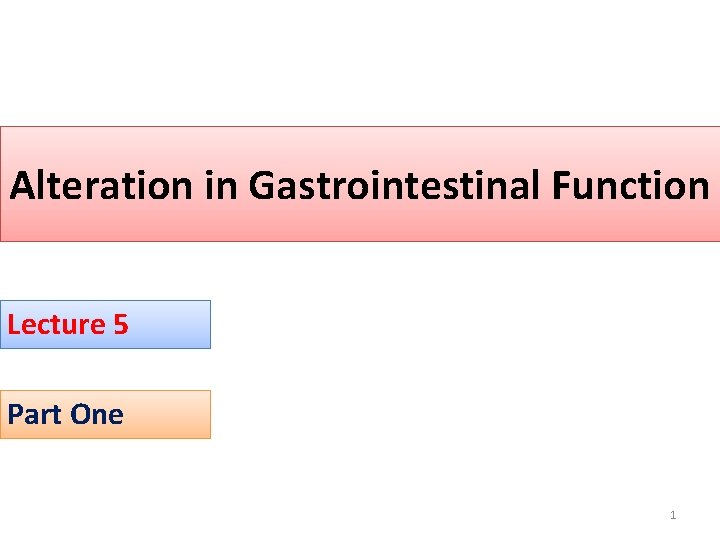Click the word "in" in title
The image size is (720, 540).
[x=219, y=186]
